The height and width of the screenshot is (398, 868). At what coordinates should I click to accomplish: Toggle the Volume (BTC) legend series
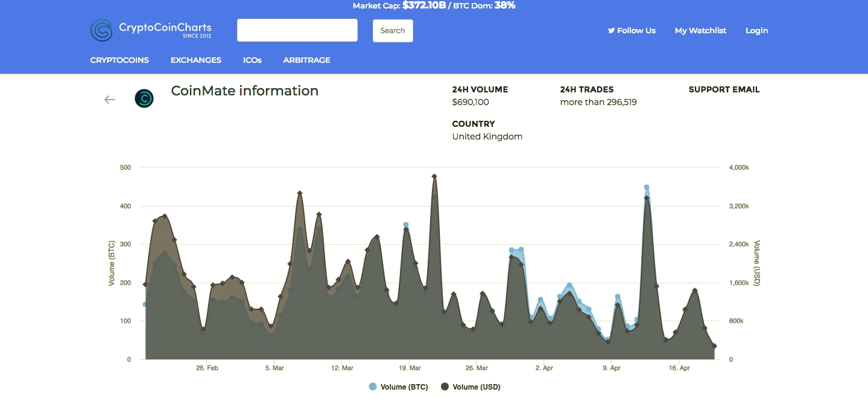399,387
